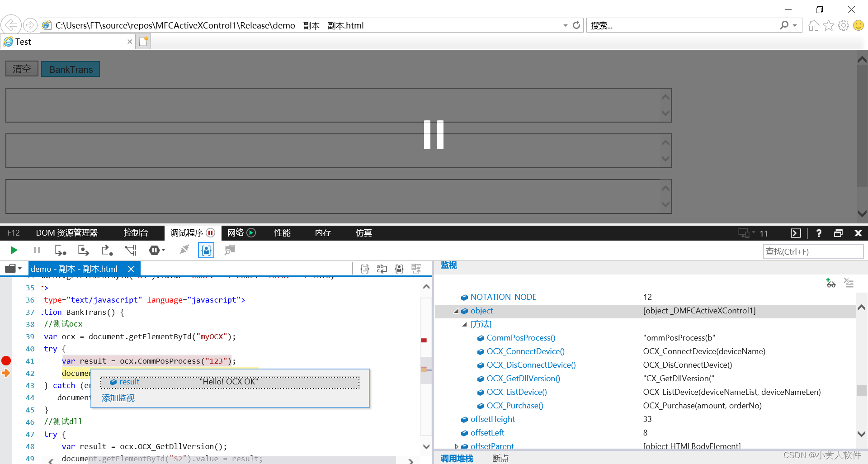Click the add watch icon in watch panel
This screenshot has width=868, height=464.
coord(831,283)
